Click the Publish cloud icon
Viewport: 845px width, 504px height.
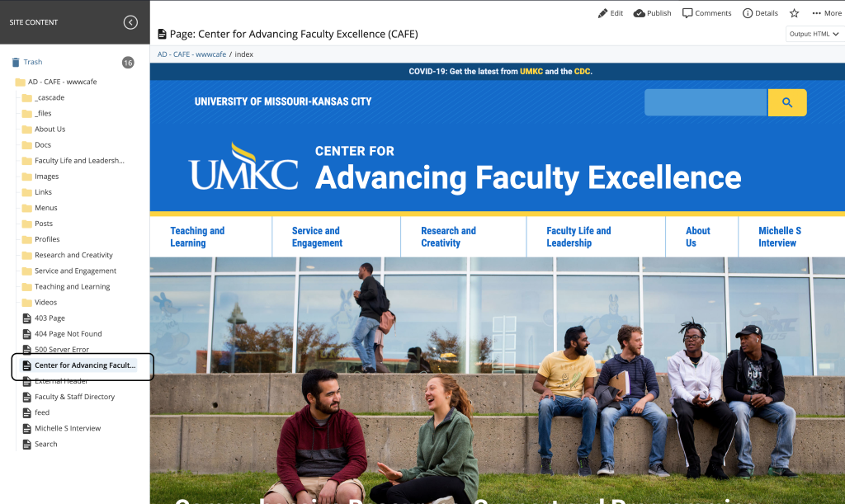pos(640,13)
